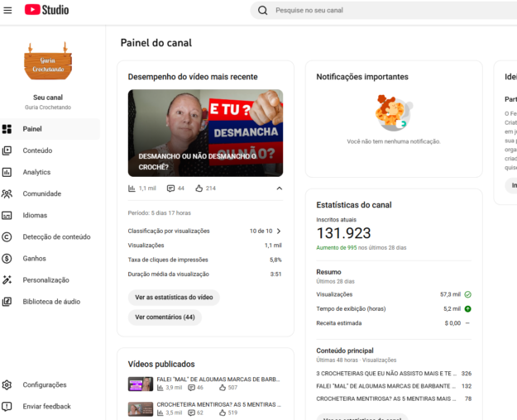Viewport: 517px width, 420px height.
Task: Click the Ganhos dollar icon
Action: point(7,259)
